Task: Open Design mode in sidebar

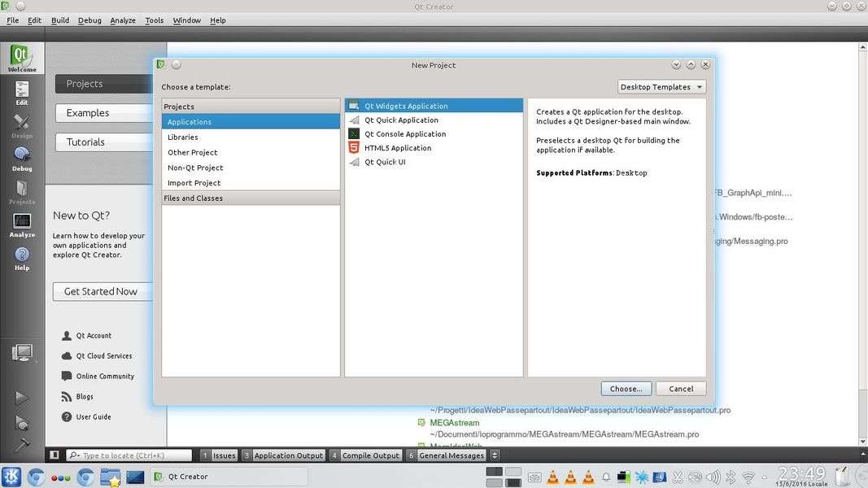Action: (x=22, y=126)
